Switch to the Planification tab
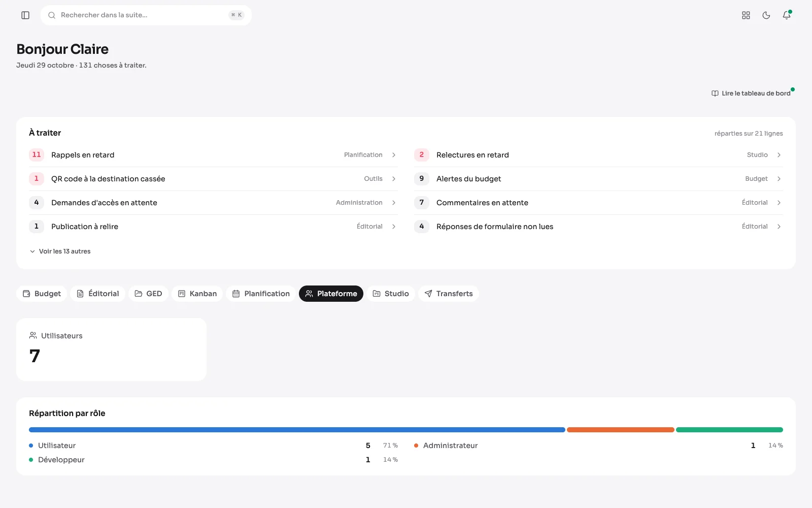 [261, 294]
